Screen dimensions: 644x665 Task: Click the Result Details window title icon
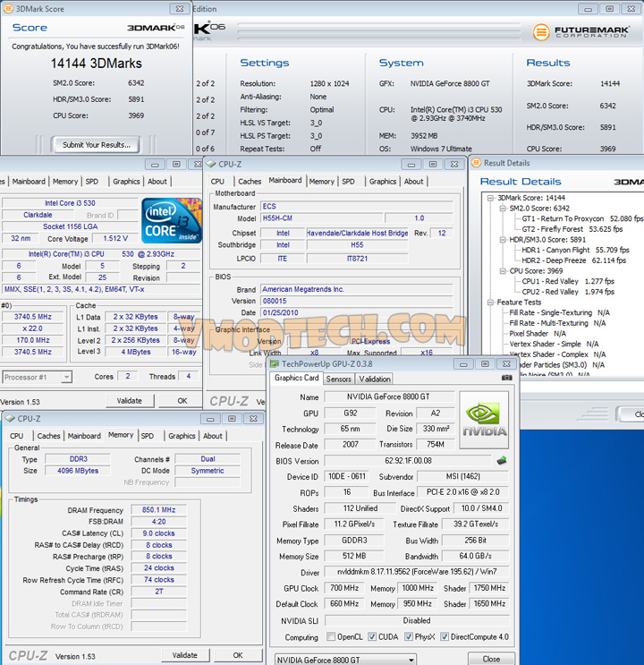[x=477, y=163]
